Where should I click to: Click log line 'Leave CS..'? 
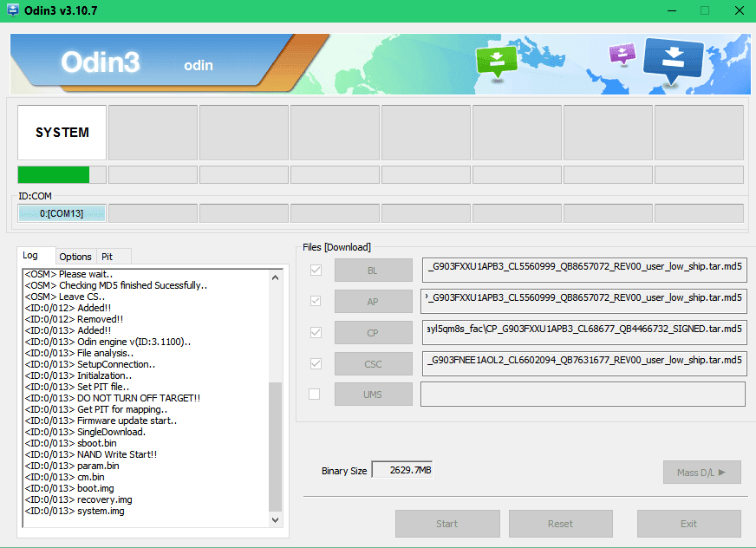pyautogui.click(x=65, y=297)
